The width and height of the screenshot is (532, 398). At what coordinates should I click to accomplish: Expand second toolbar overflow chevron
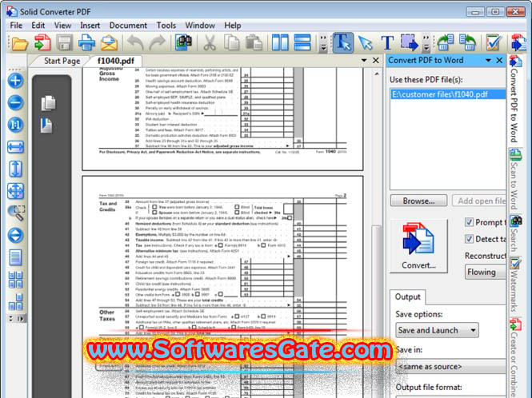coord(426,43)
